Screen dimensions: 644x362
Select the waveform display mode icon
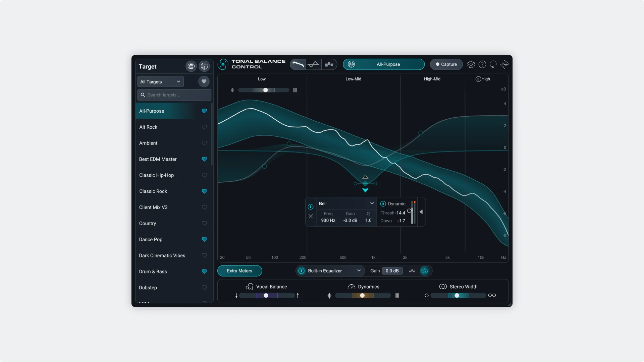pos(314,64)
